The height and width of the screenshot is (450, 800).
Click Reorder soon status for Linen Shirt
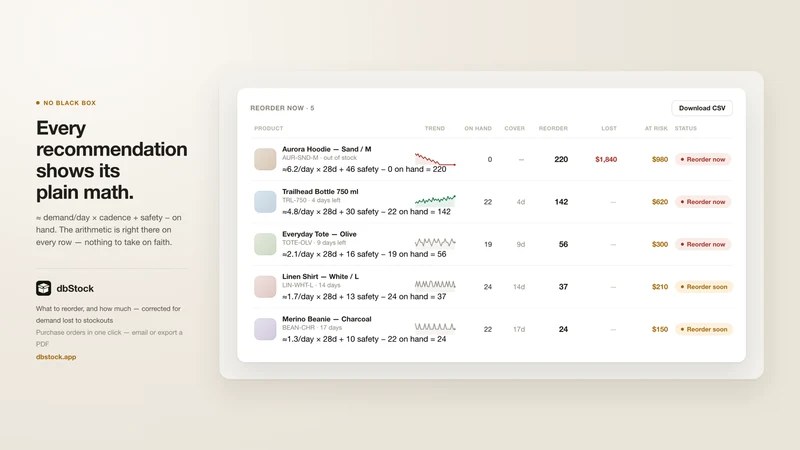[x=704, y=287]
